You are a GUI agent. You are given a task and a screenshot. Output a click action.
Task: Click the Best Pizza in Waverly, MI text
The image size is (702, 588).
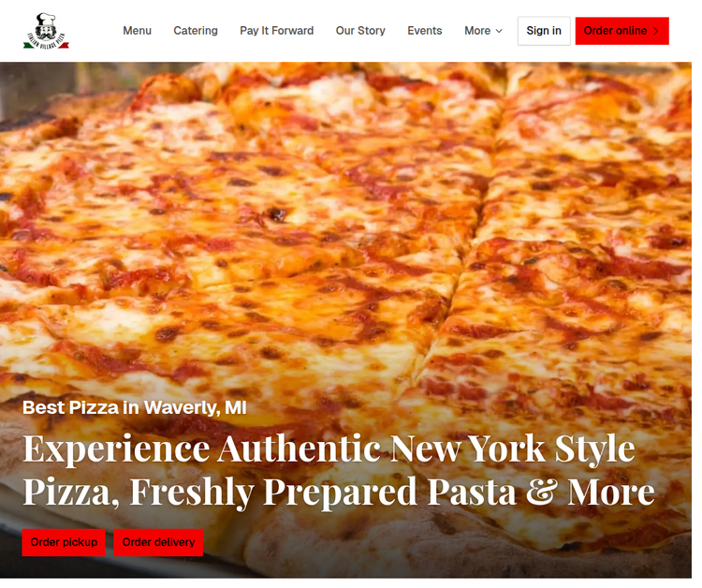[134, 407]
